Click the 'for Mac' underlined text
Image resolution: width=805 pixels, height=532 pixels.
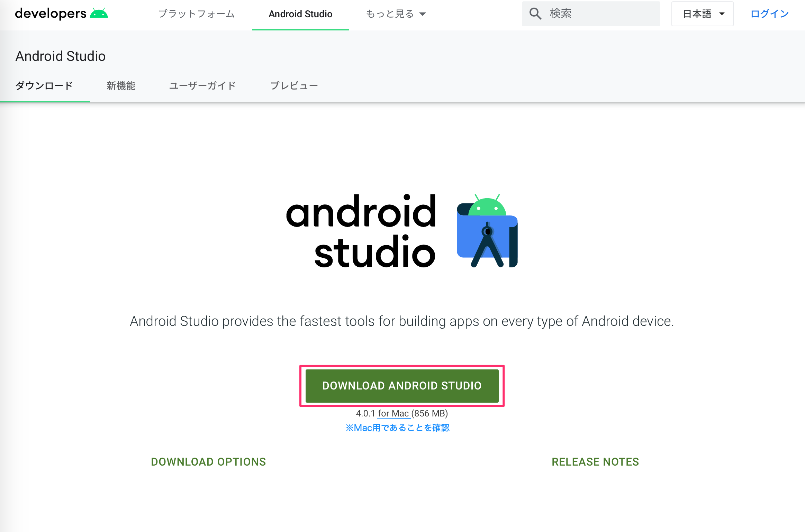(x=394, y=413)
